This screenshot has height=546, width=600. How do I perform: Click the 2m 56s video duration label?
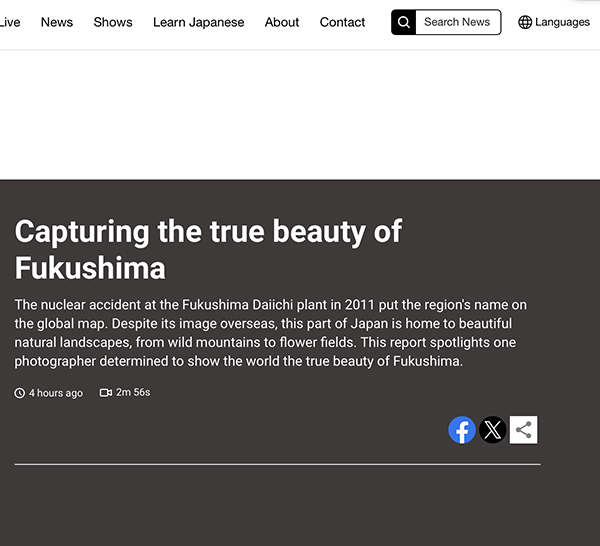pos(133,393)
